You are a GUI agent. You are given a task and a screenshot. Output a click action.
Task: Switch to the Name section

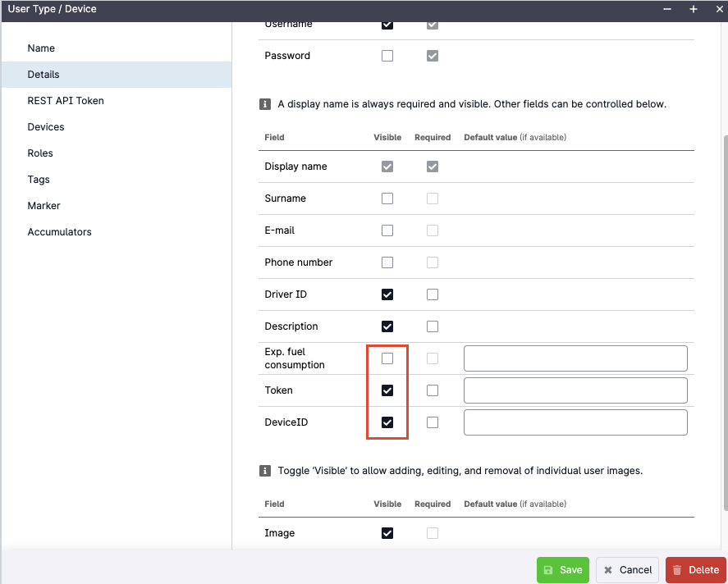(x=41, y=48)
